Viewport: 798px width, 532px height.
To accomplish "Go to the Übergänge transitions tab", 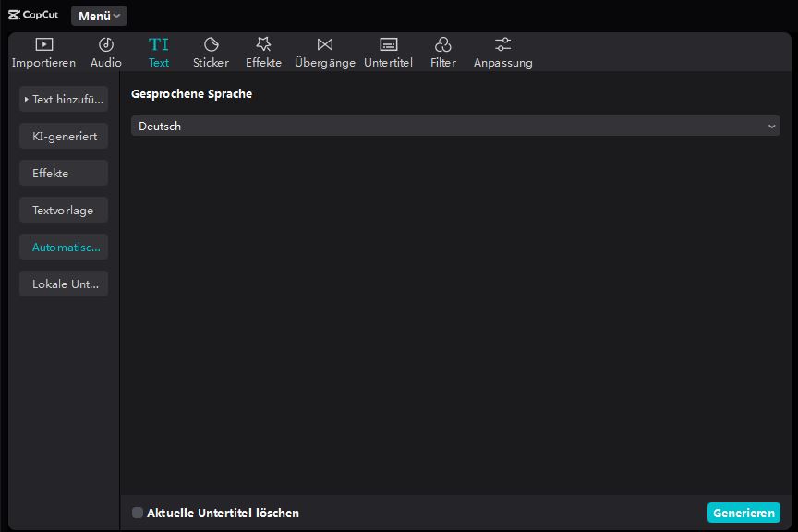I will point(324,44).
